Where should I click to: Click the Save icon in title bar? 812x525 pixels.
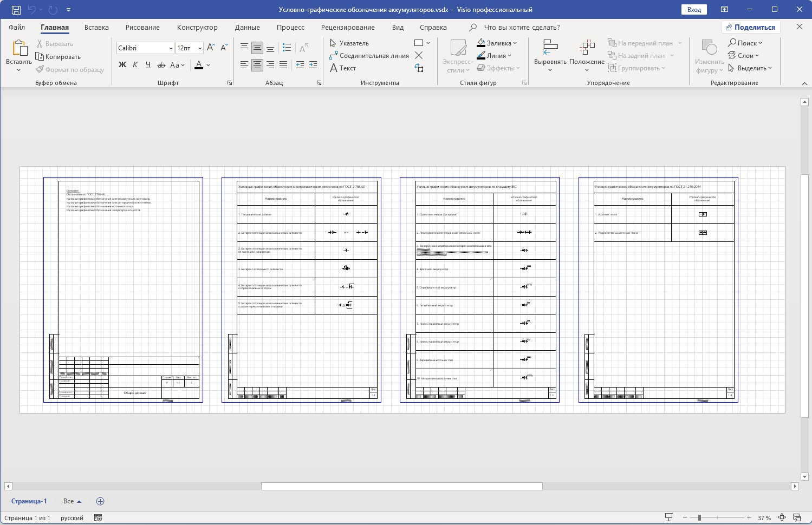point(16,10)
